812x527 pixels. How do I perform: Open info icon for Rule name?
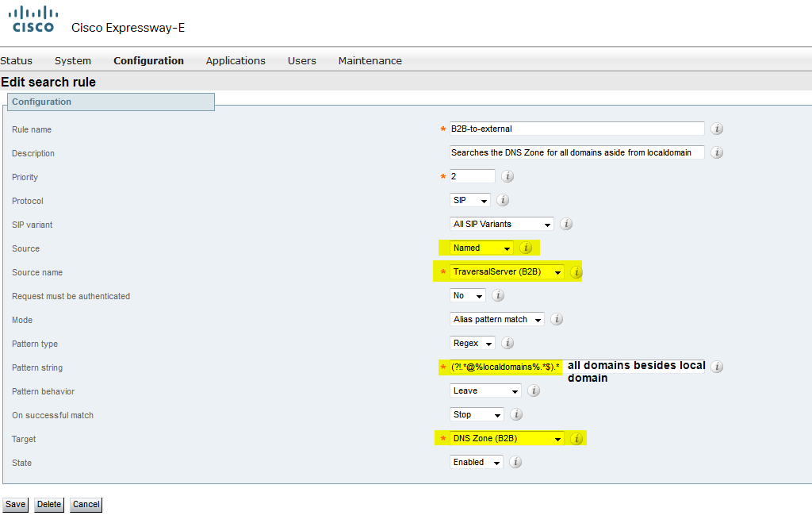click(717, 129)
